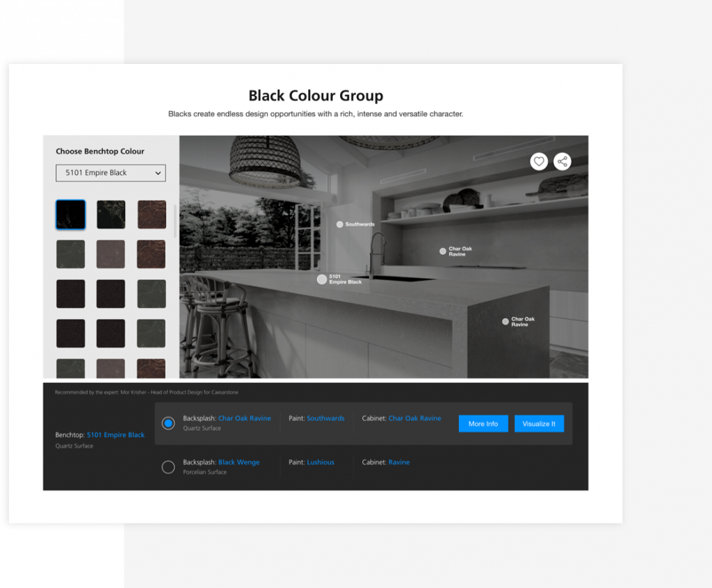712x588 pixels.
Task: Click the heart favorite icon
Action: (538, 162)
